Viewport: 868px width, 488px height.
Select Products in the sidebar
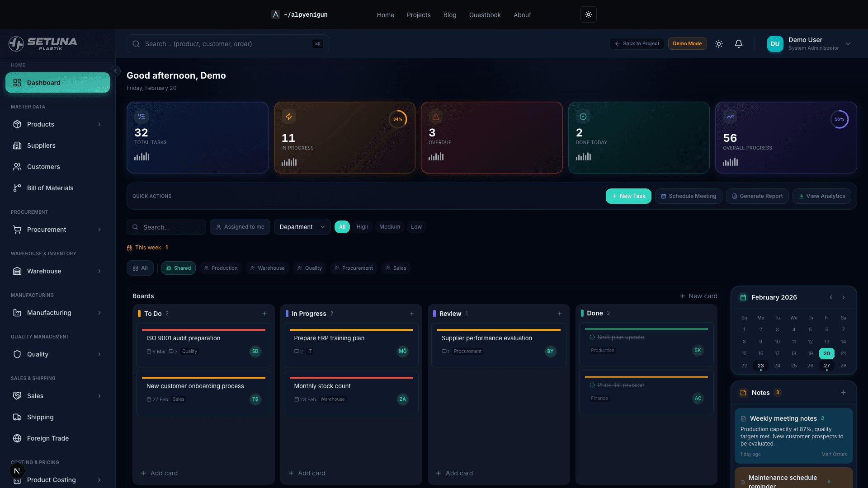coord(41,124)
